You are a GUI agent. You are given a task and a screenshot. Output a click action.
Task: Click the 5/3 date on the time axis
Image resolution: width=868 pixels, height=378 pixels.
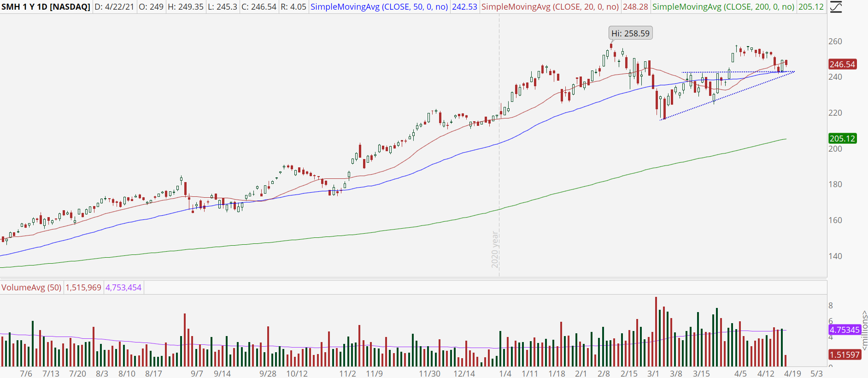pos(817,373)
